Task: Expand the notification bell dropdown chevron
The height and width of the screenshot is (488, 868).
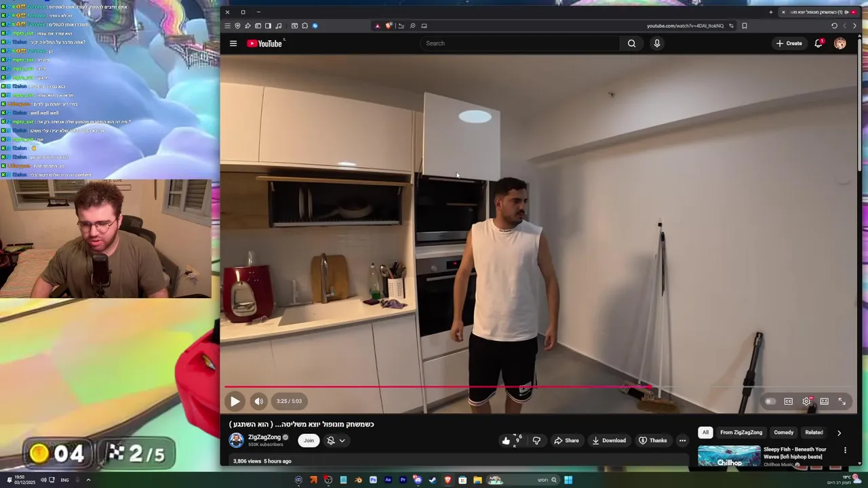Action: [342, 441]
